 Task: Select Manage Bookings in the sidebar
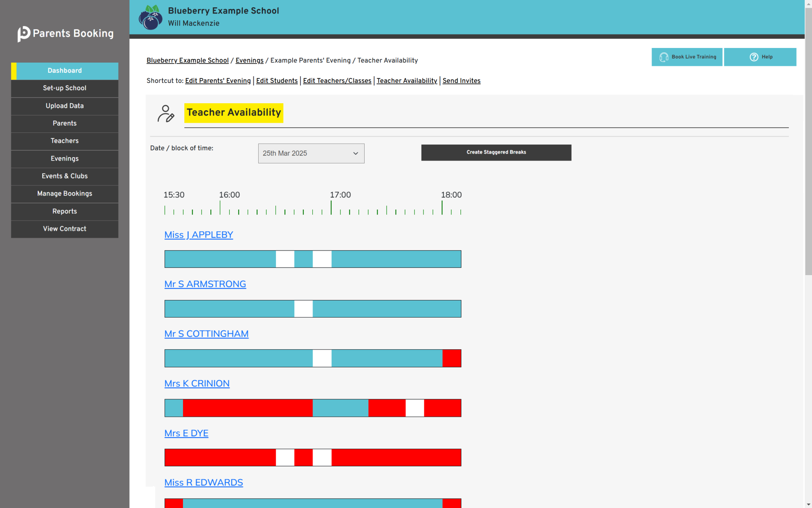pos(65,194)
